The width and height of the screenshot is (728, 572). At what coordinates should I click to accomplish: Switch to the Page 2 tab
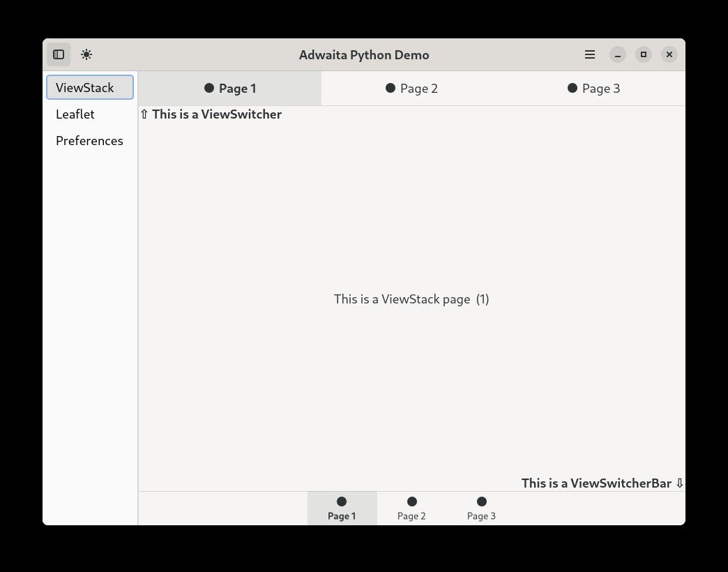pos(411,88)
